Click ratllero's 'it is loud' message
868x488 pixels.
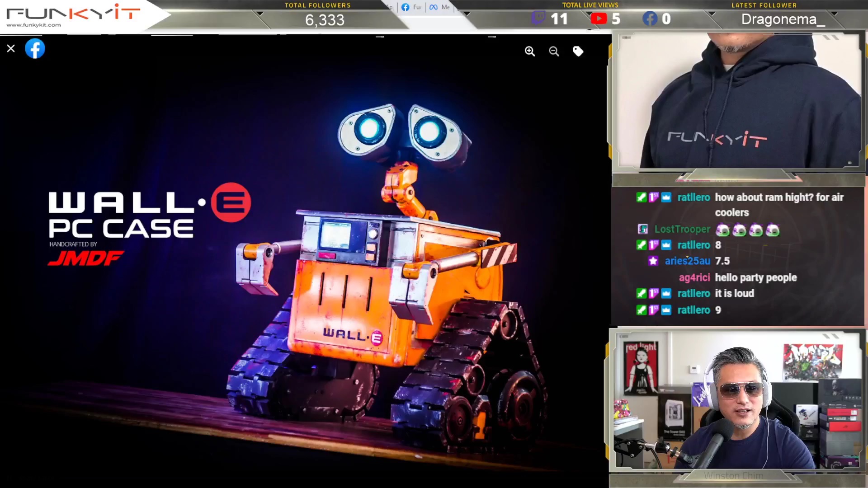pos(735,294)
